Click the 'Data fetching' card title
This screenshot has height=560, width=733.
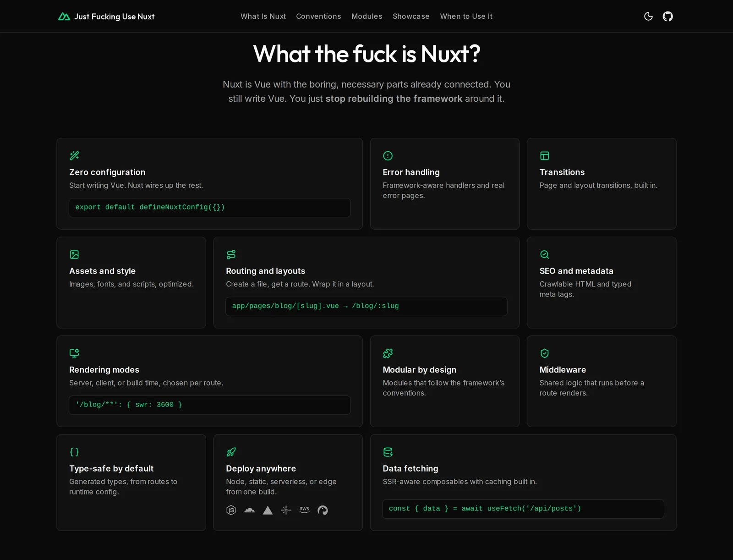410,468
